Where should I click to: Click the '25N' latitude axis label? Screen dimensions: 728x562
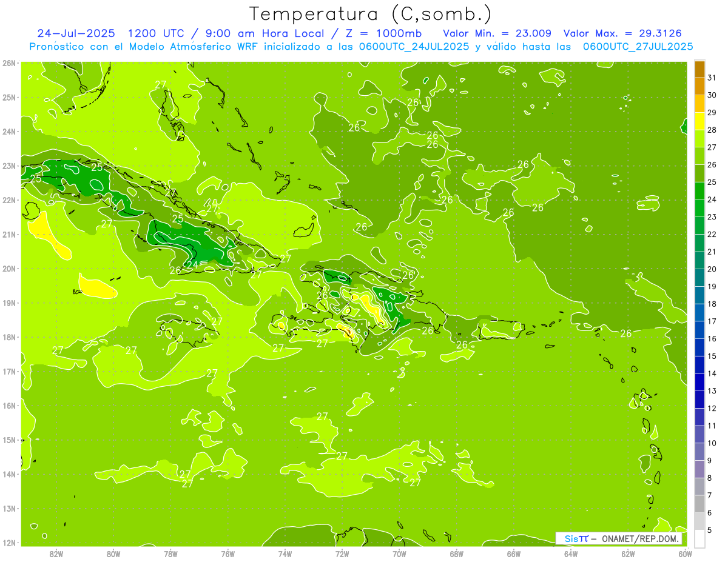[x=8, y=97]
